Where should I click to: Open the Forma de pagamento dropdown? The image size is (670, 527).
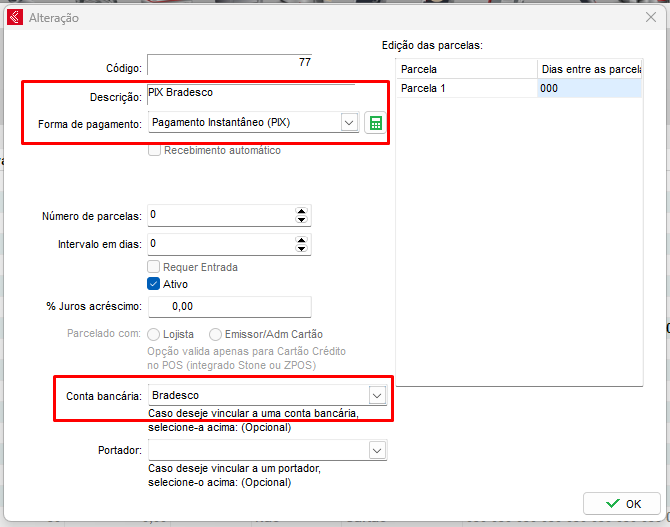349,123
